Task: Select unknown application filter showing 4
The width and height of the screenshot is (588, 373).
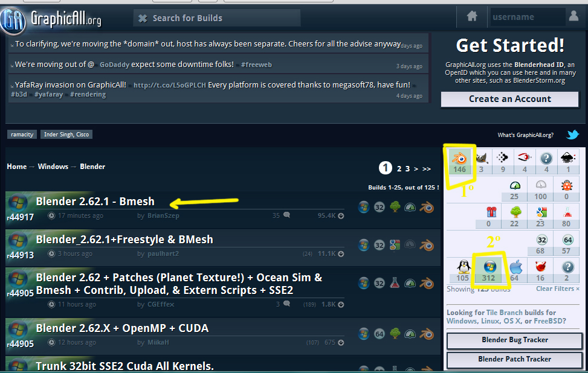Action: [546, 162]
